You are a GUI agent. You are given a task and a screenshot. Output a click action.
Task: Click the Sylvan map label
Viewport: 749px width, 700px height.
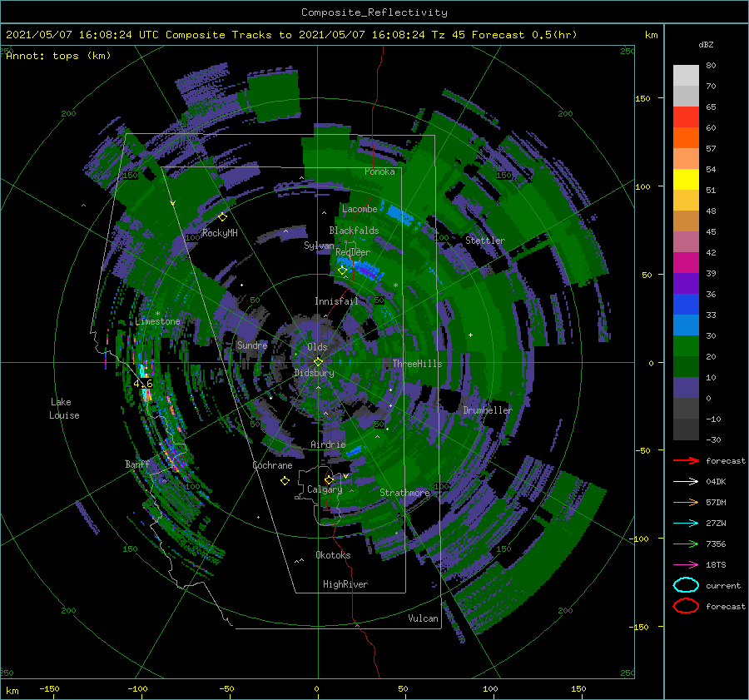319,246
